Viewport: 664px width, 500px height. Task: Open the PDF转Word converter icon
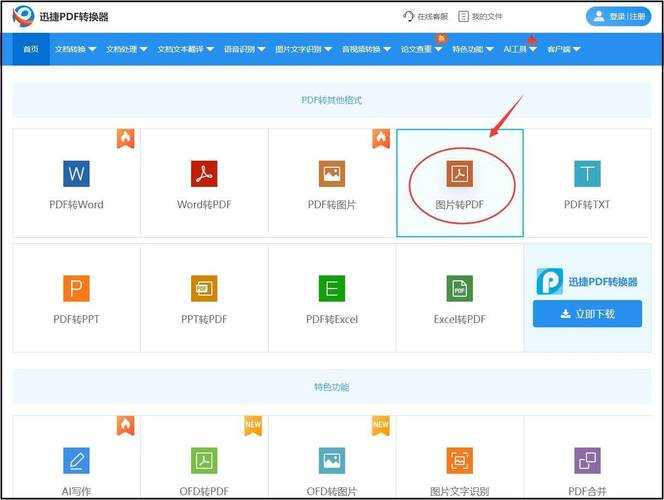click(x=76, y=174)
